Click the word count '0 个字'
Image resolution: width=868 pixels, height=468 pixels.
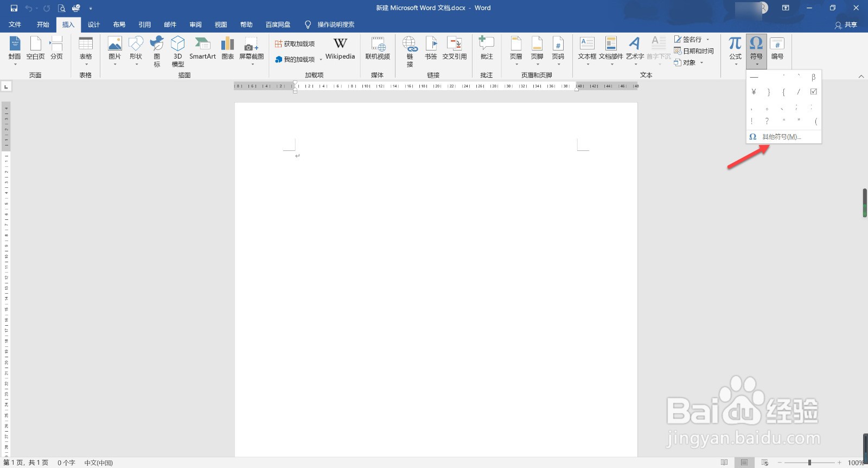click(x=66, y=463)
